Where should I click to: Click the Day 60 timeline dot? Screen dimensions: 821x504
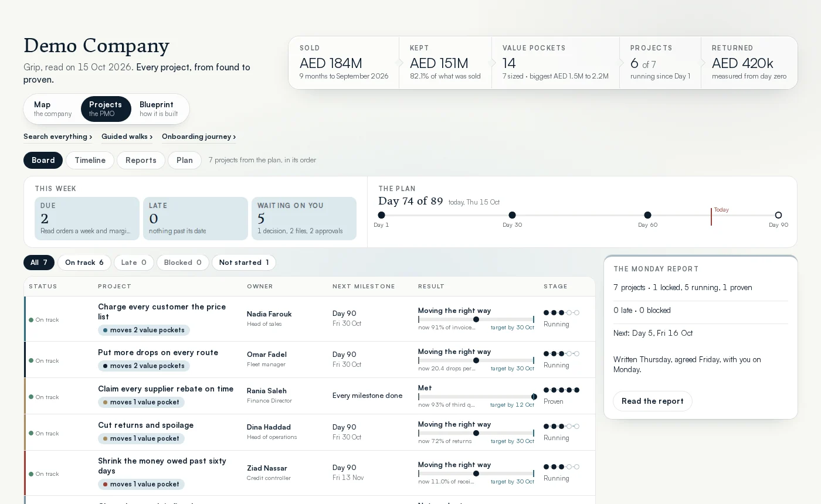point(647,215)
